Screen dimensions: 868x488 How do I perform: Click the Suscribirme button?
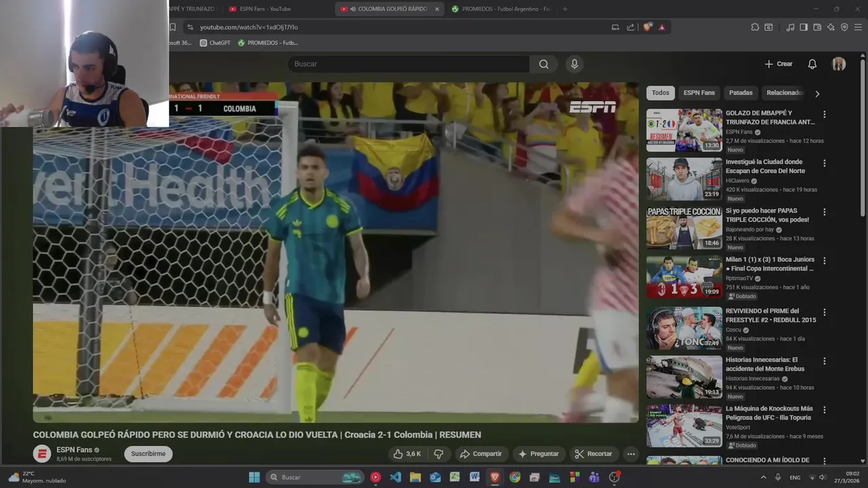pos(148,454)
